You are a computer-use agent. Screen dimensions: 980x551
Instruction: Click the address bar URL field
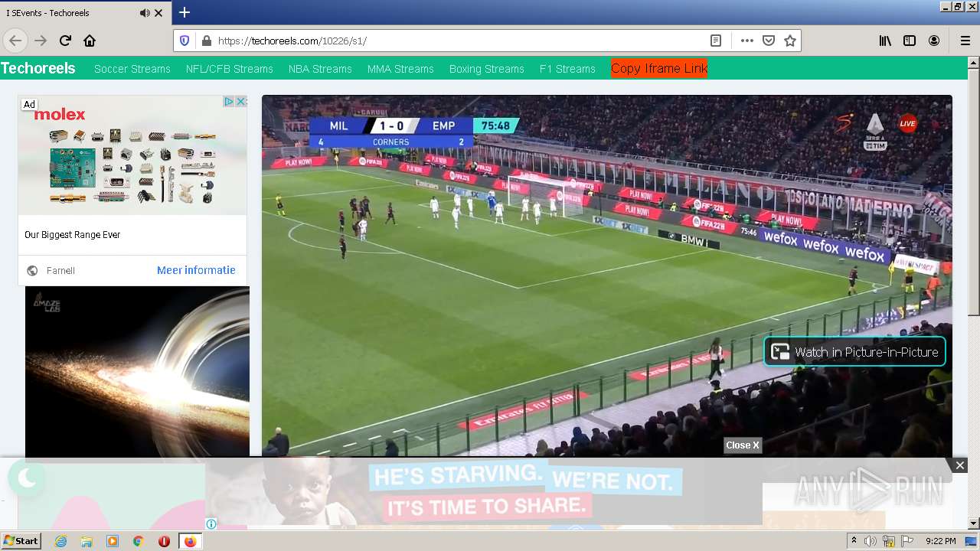459,41
